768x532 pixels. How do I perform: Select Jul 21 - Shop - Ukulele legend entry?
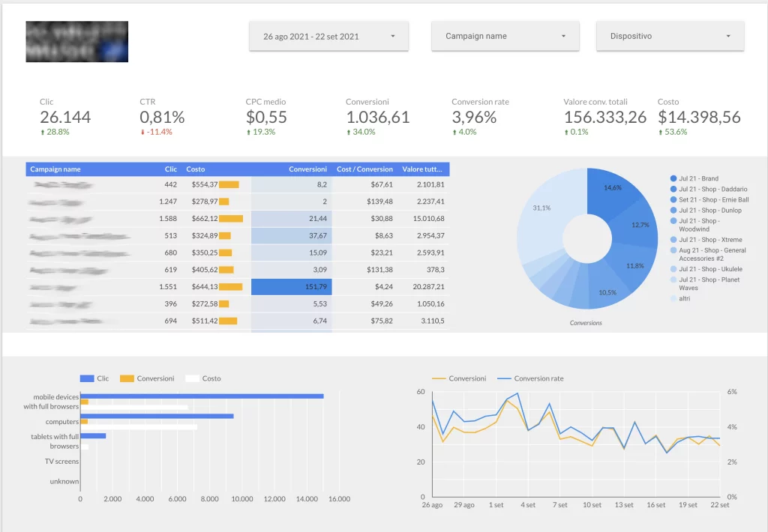(706, 269)
